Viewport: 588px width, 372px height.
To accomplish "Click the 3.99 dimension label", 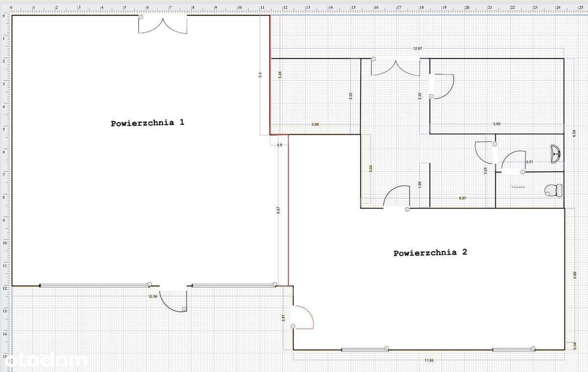I will point(315,125).
